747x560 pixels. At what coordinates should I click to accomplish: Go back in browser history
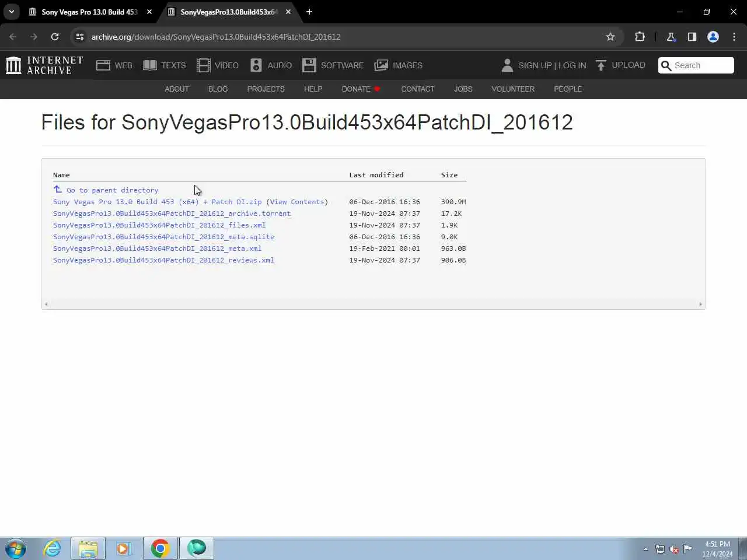click(x=13, y=37)
